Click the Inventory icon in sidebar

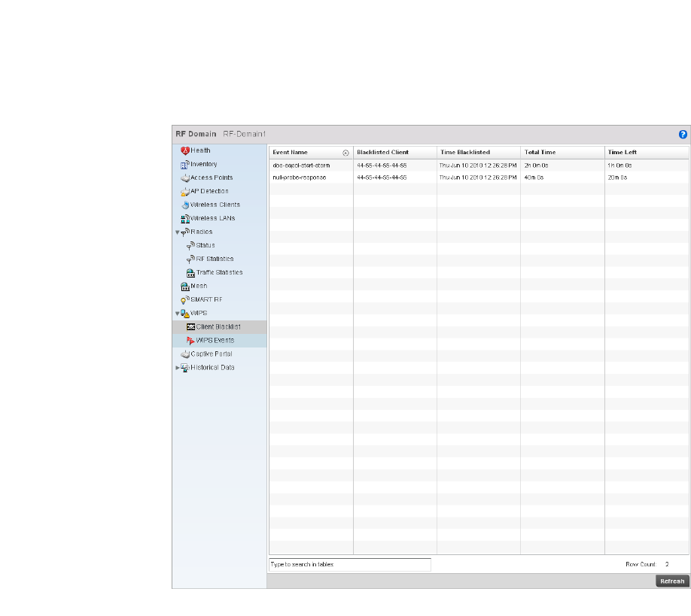185,165
